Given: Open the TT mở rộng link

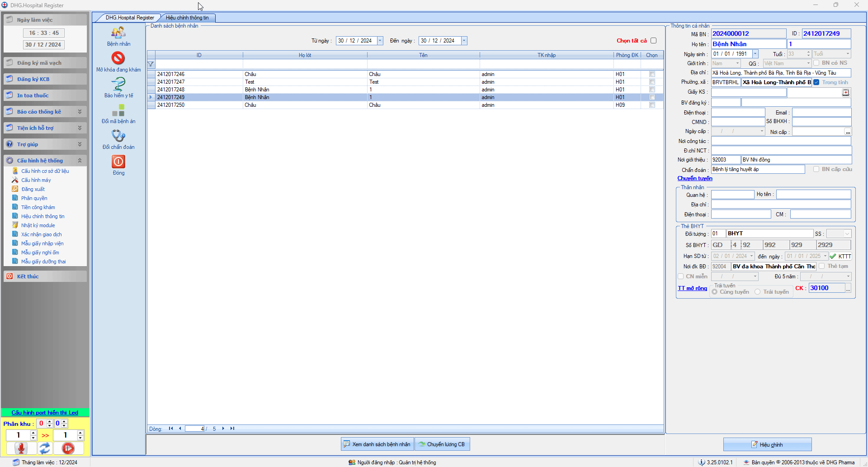Looking at the screenshot, I should [x=692, y=288].
